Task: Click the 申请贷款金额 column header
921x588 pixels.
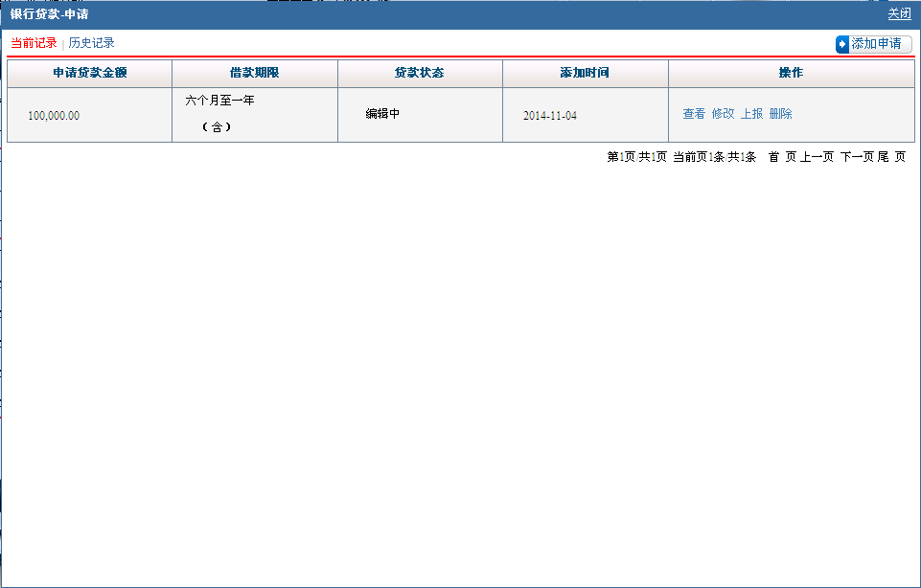Action: (90, 74)
